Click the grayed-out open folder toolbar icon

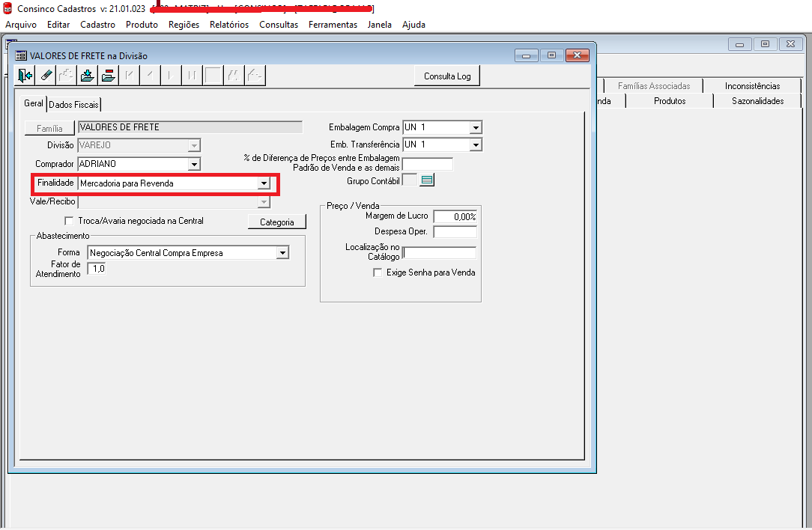[x=255, y=76]
